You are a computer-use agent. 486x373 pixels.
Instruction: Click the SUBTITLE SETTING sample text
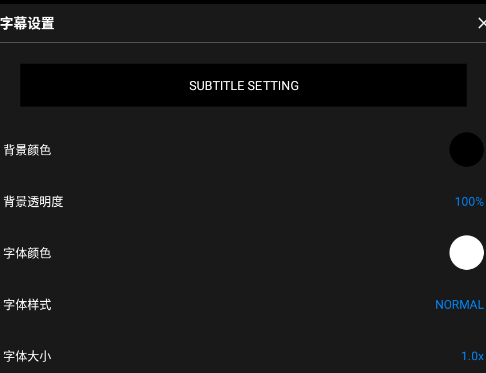point(244,86)
